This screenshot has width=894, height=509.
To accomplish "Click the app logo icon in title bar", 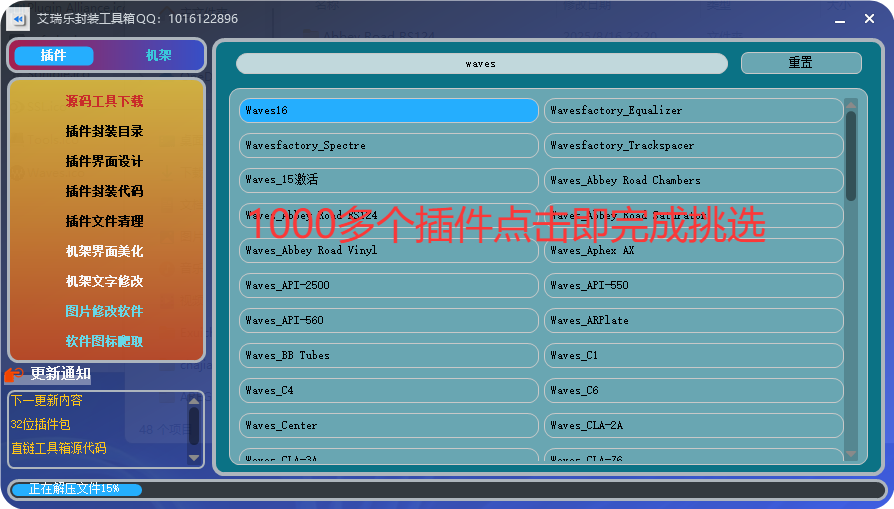I will click(x=18, y=19).
